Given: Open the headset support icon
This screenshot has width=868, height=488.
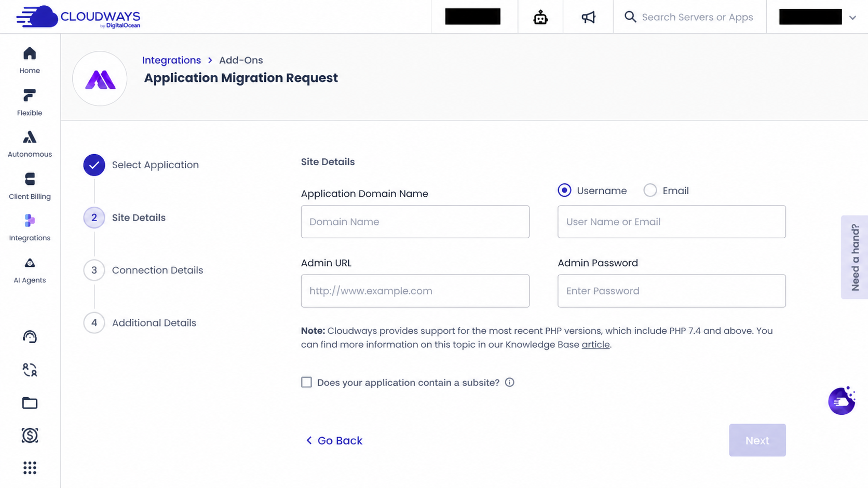Looking at the screenshot, I should (x=30, y=337).
